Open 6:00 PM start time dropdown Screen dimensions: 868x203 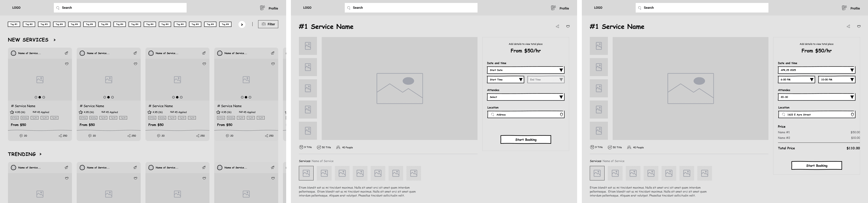pyautogui.click(x=796, y=80)
